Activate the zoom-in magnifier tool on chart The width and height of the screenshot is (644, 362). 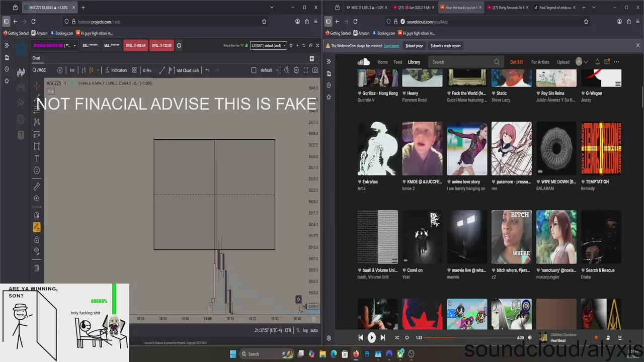(x=37, y=199)
